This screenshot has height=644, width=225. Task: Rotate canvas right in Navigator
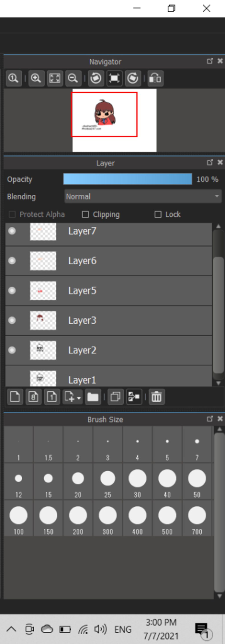[x=132, y=78]
